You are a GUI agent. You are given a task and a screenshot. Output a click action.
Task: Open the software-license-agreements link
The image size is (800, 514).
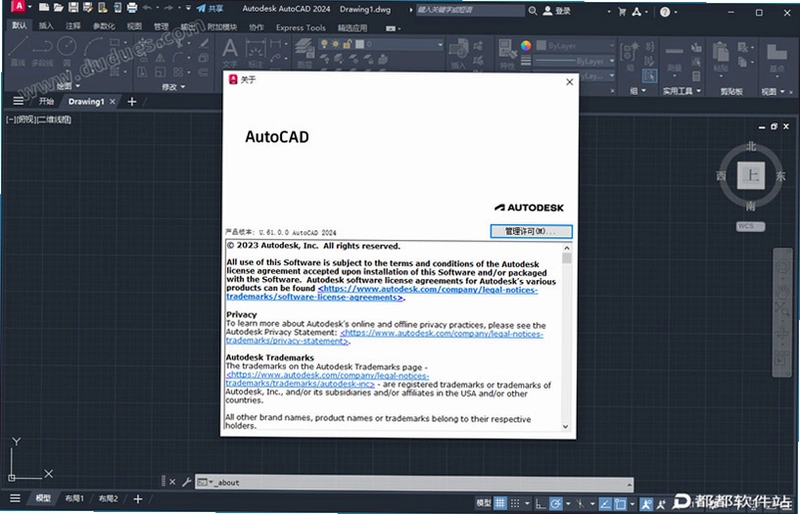click(x=382, y=293)
